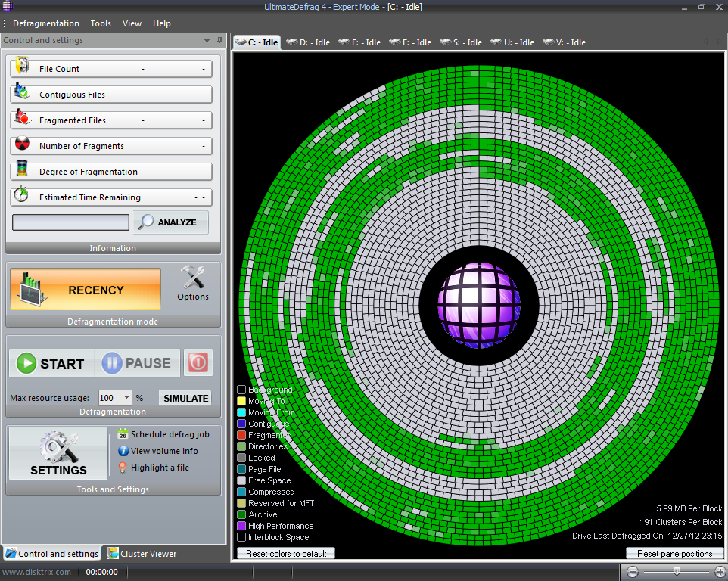Open the Defragmentation menu

point(45,23)
